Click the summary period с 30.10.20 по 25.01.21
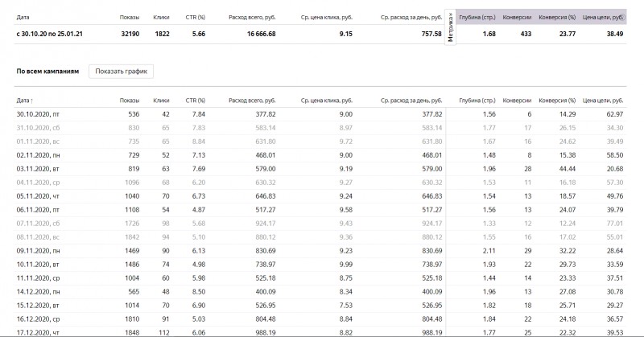 pos(49,34)
